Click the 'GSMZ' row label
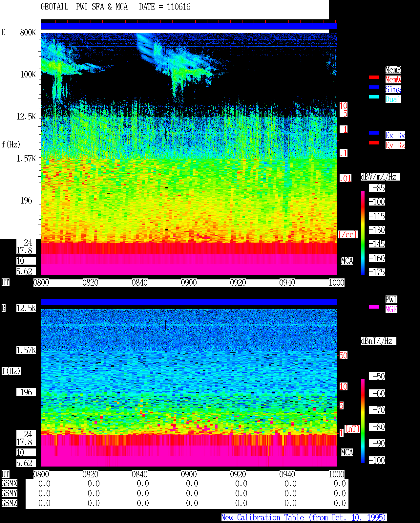The height and width of the screenshot is (523, 420). tap(10, 503)
